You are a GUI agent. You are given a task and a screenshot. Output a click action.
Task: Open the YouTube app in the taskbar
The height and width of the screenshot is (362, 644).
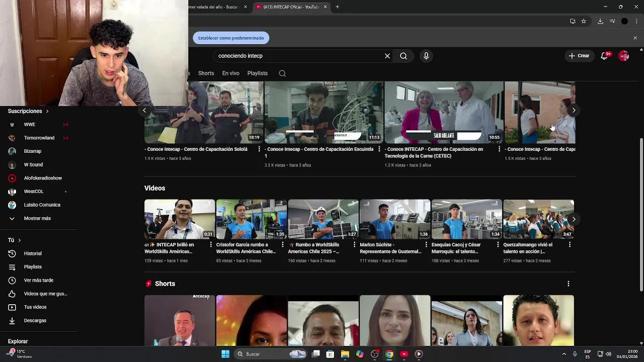click(x=404, y=354)
